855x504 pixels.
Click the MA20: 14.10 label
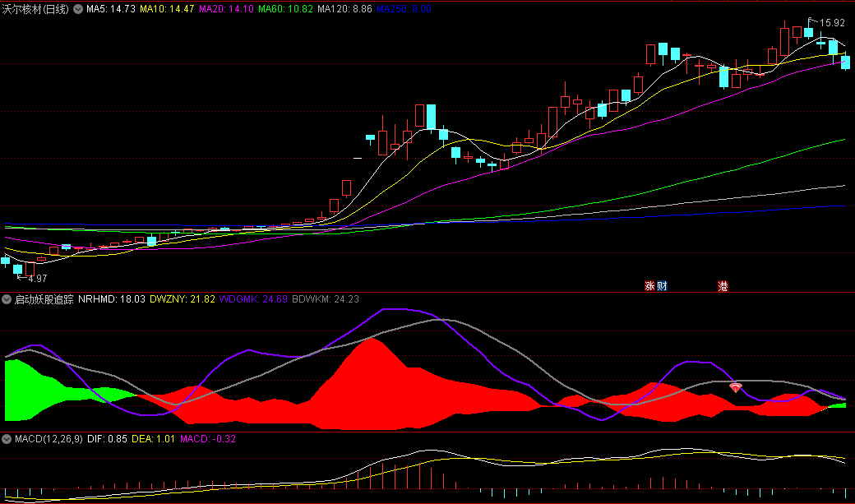(x=226, y=9)
